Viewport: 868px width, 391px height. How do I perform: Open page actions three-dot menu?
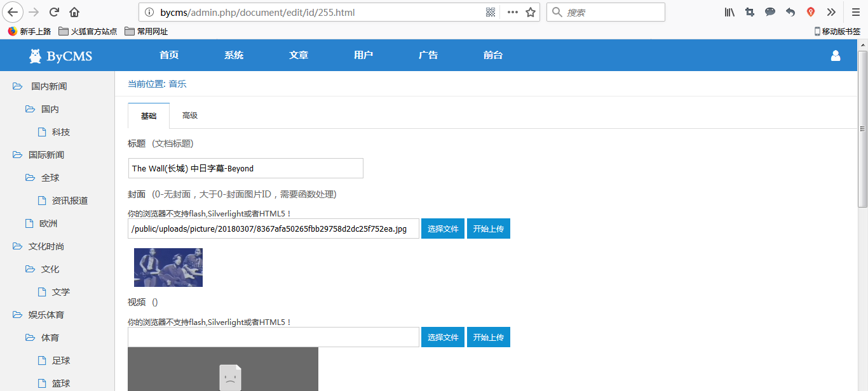pyautogui.click(x=512, y=12)
